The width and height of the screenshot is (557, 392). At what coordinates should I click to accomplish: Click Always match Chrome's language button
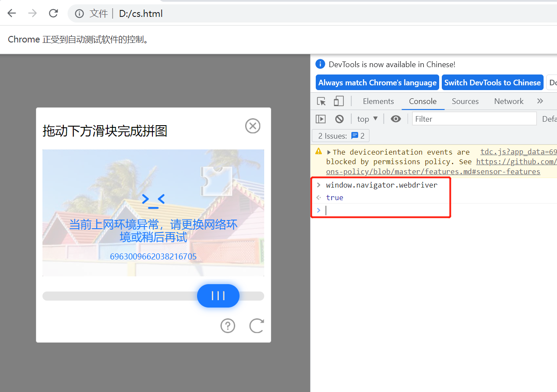[377, 83]
